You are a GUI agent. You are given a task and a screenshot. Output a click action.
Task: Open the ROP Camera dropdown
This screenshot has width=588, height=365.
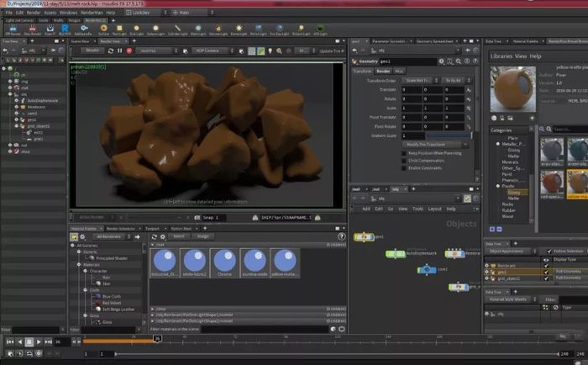tap(213, 50)
